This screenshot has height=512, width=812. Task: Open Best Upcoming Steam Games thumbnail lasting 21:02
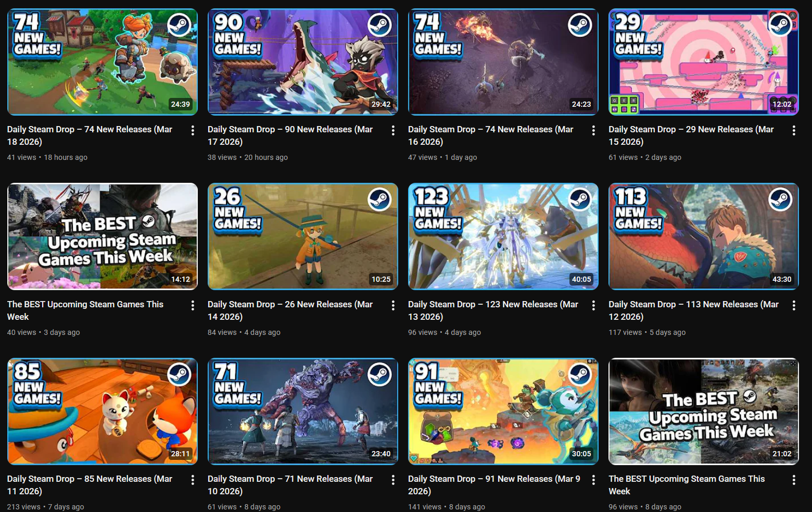coord(704,411)
